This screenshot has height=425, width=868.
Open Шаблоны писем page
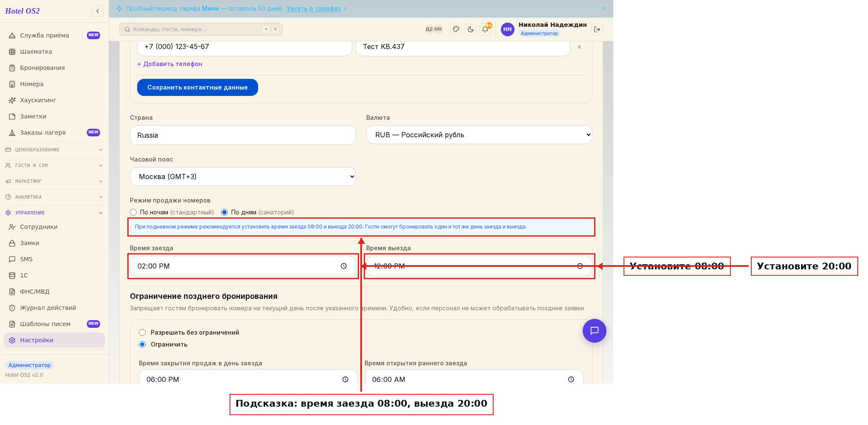(54, 324)
